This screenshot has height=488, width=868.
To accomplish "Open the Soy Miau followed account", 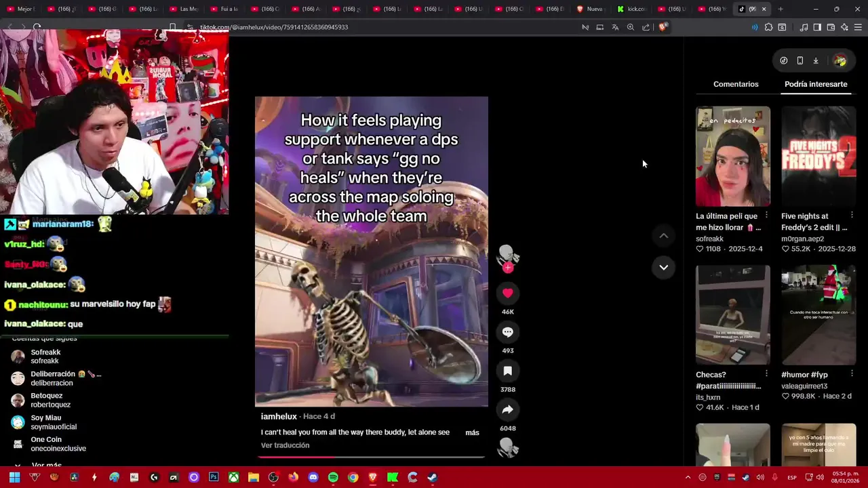I will pyautogui.click(x=45, y=422).
